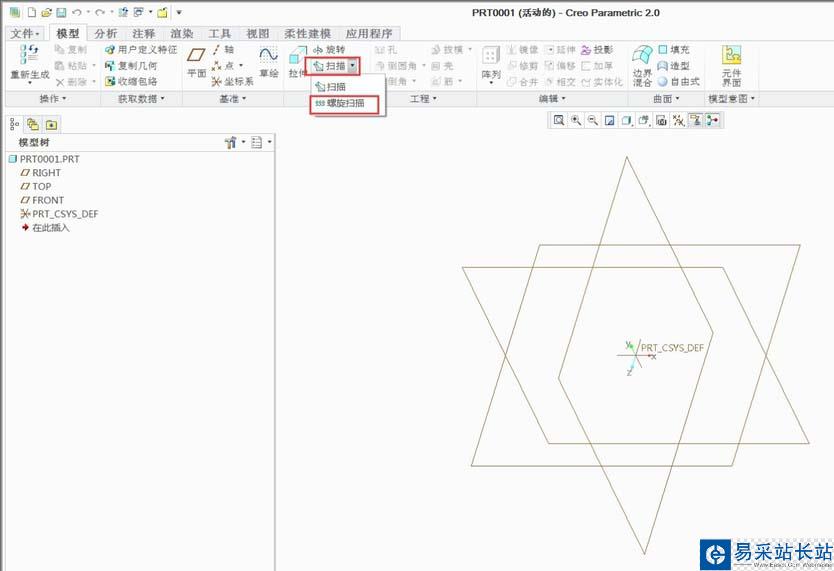834x571 pixels.
Task: Switch to the Folder Browser tab icon
Action: click(33, 124)
